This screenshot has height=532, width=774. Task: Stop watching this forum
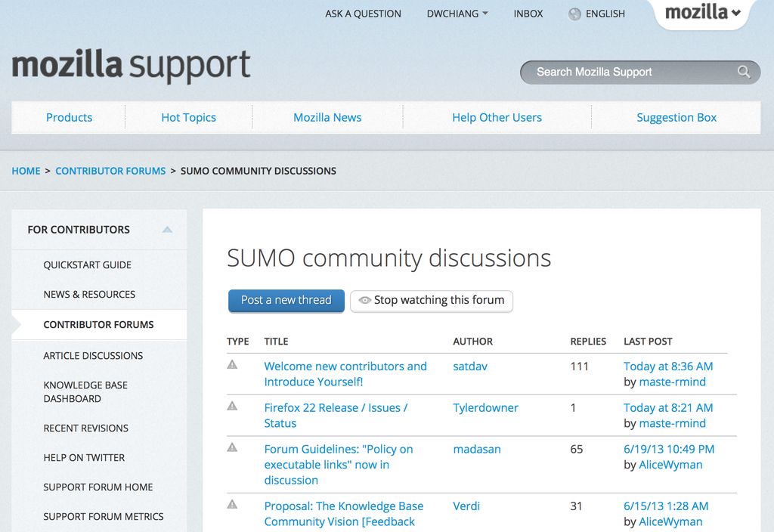coord(432,301)
